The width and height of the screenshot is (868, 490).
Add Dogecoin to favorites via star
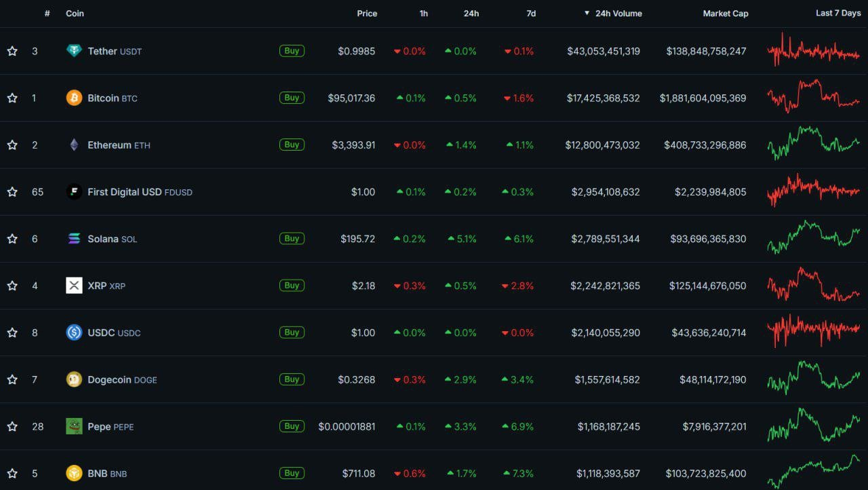click(12, 379)
